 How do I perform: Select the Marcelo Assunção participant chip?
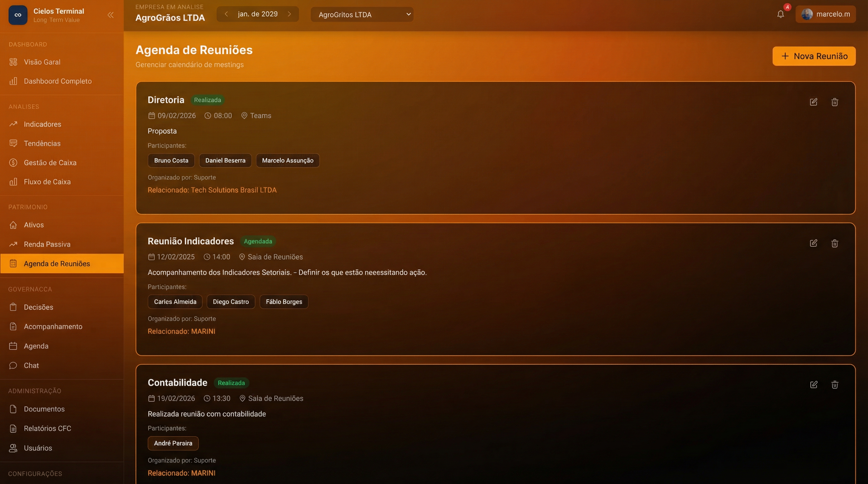(x=287, y=161)
